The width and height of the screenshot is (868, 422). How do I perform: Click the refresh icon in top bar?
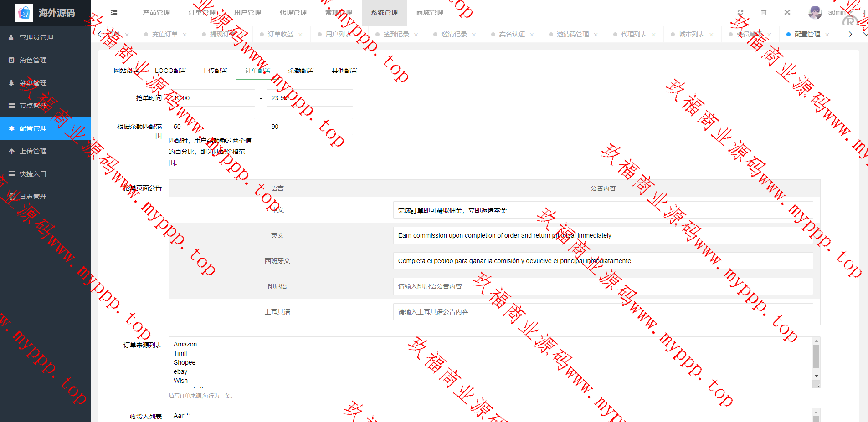click(740, 13)
